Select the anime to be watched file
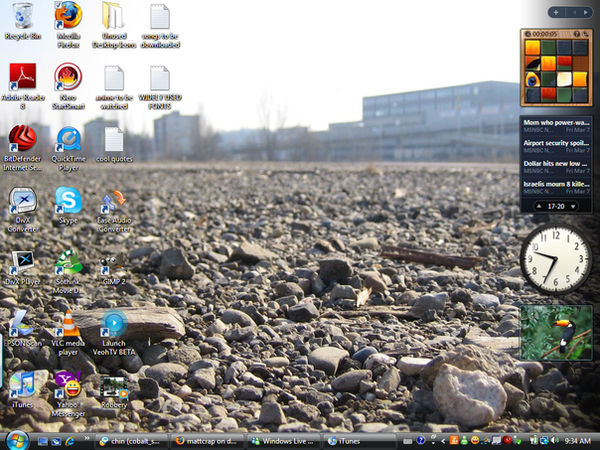 tap(114, 88)
